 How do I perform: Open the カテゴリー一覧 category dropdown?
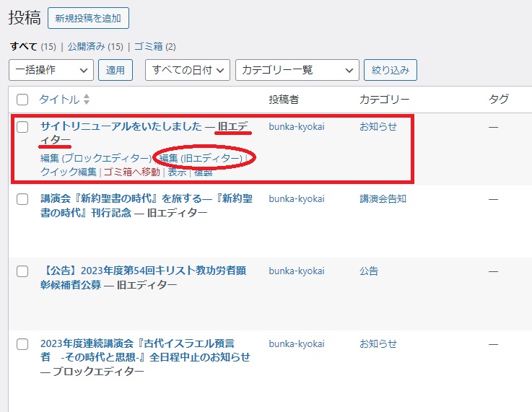[297, 70]
